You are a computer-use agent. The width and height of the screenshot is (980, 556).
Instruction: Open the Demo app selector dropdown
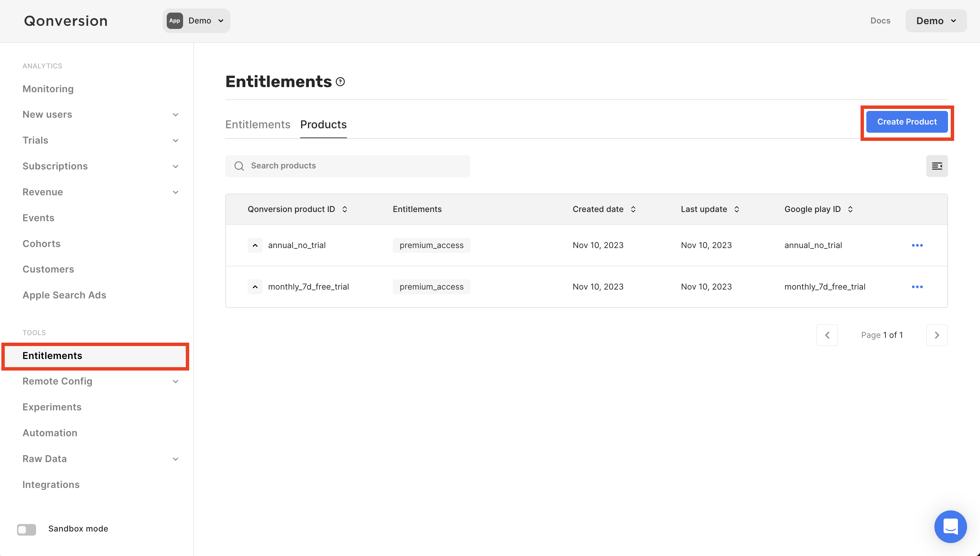click(x=196, y=21)
